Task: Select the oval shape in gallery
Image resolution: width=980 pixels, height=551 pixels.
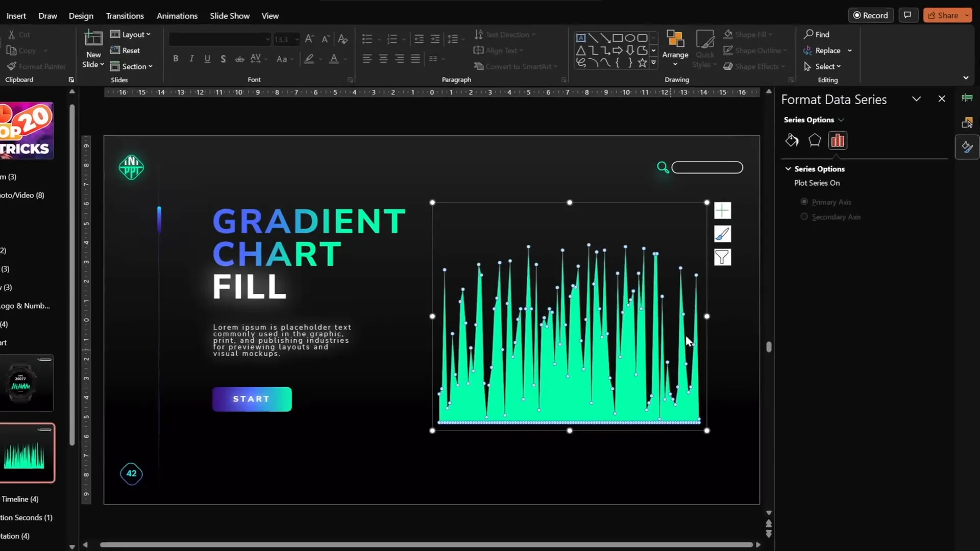Action: coord(630,38)
